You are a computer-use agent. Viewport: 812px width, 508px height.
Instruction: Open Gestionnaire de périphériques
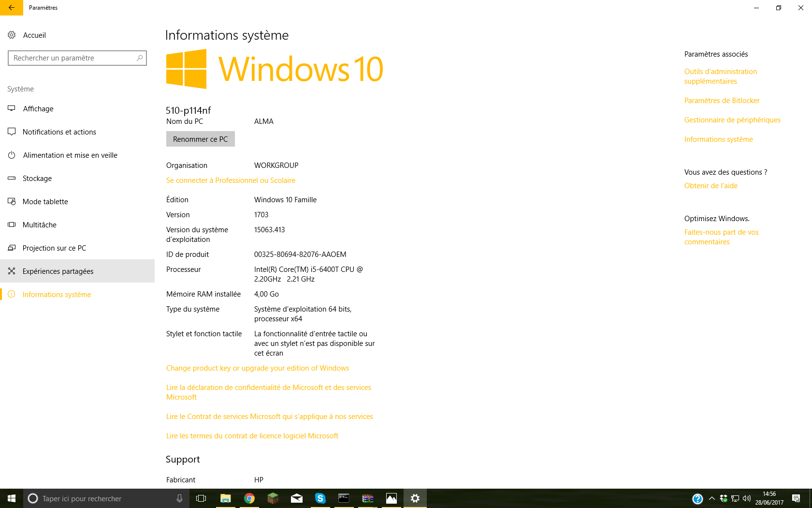click(x=732, y=120)
